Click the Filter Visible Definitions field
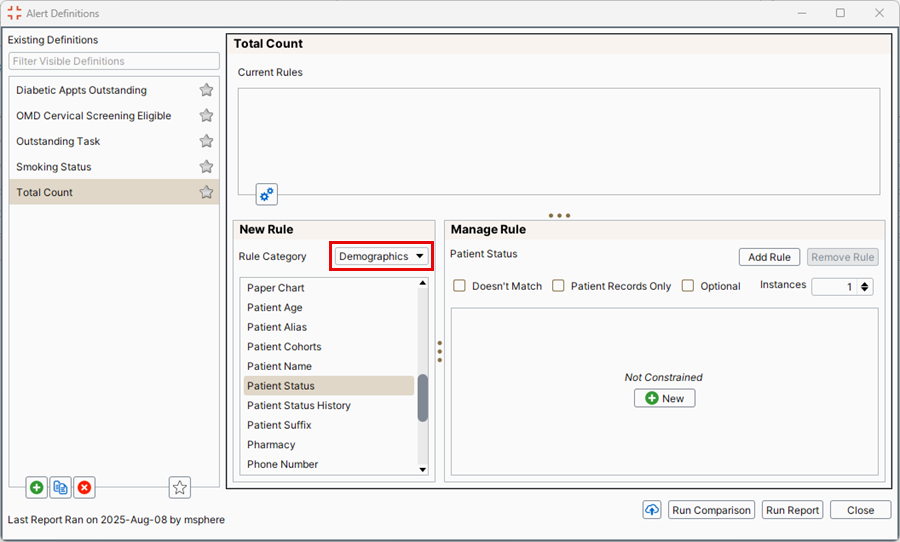This screenshot has width=900, height=542. [x=114, y=61]
